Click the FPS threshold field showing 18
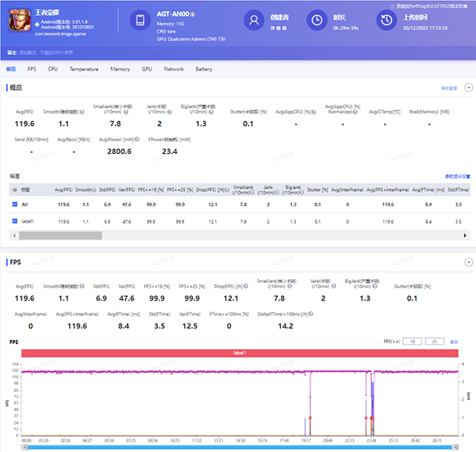Screen dimensions: 476x452 coord(412,341)
